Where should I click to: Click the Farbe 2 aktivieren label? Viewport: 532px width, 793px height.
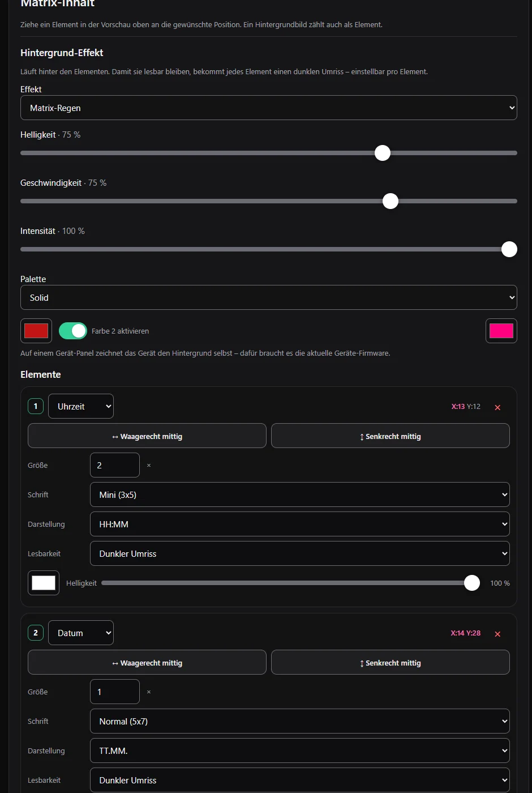click(120, 331)
